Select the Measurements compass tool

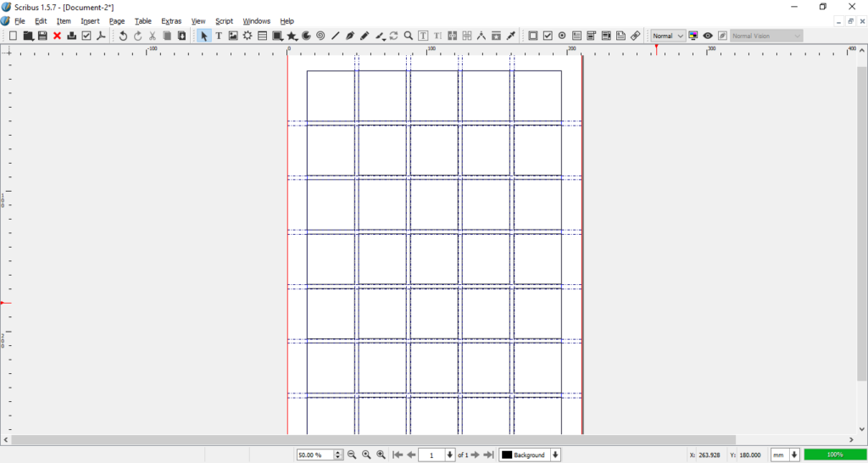[x=481, y=36]
